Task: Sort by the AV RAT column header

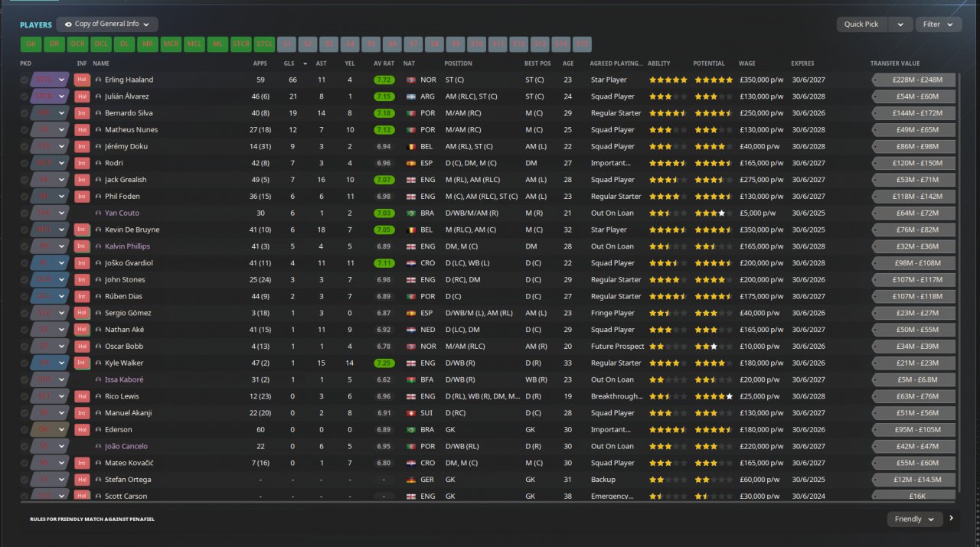Action: (384, 63)
